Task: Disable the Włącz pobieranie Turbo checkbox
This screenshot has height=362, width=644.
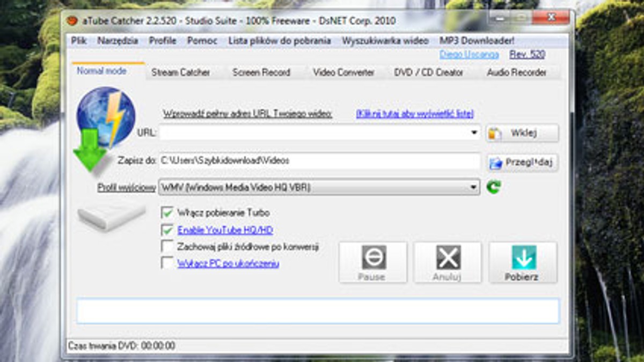Action: pos(167,213)
